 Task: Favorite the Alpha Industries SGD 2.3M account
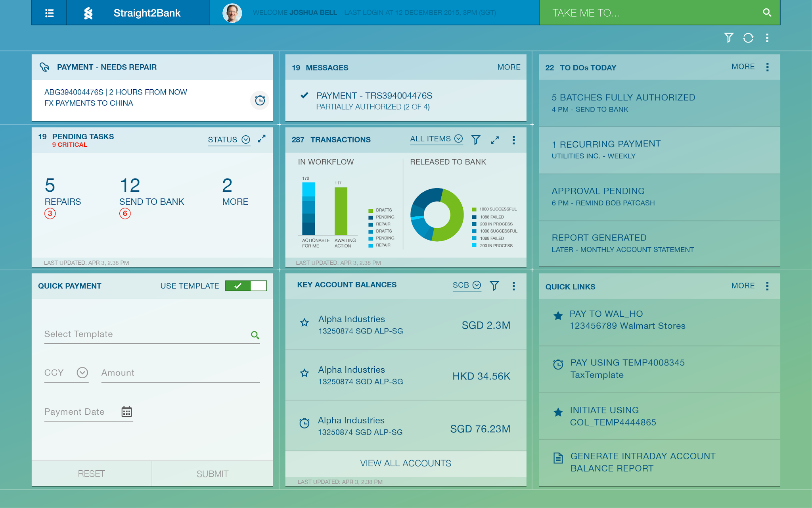tap(304, 323)
